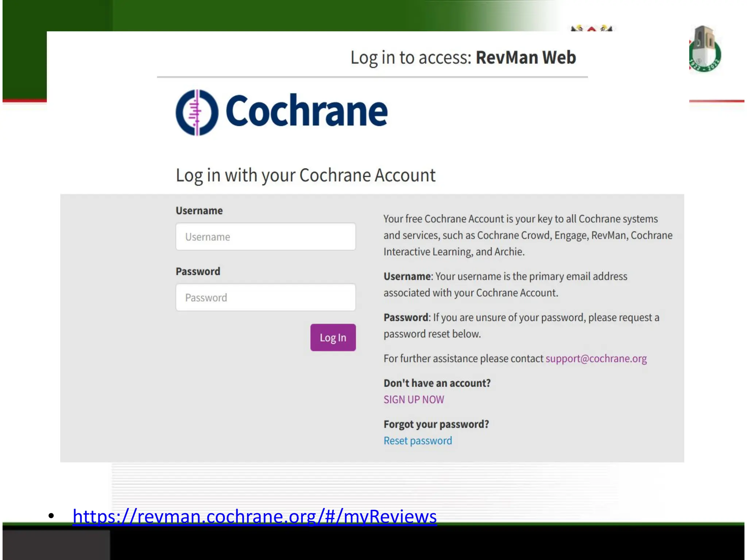The image size is (747, 560).
Task: Open the support@cochrane.org email link
Action: tap(596, 359)
